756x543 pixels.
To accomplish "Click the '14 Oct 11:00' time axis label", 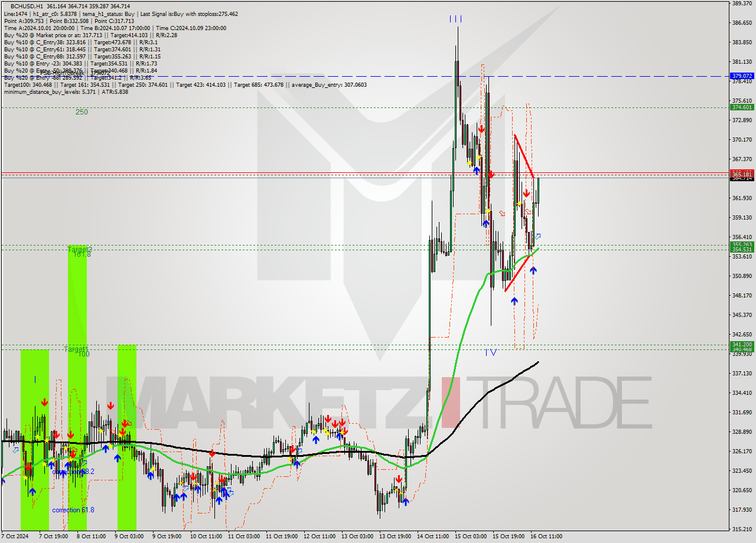I will [x=432, y=537].
